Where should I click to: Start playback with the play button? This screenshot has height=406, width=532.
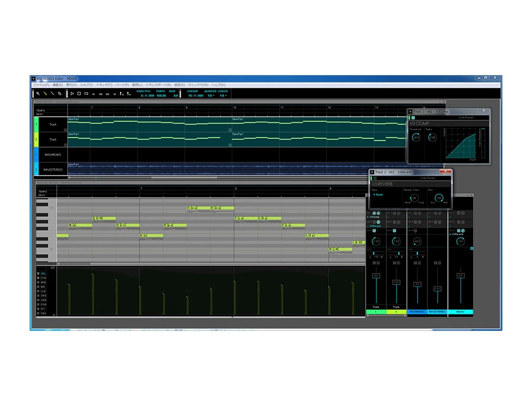click(x=72, y=93)
